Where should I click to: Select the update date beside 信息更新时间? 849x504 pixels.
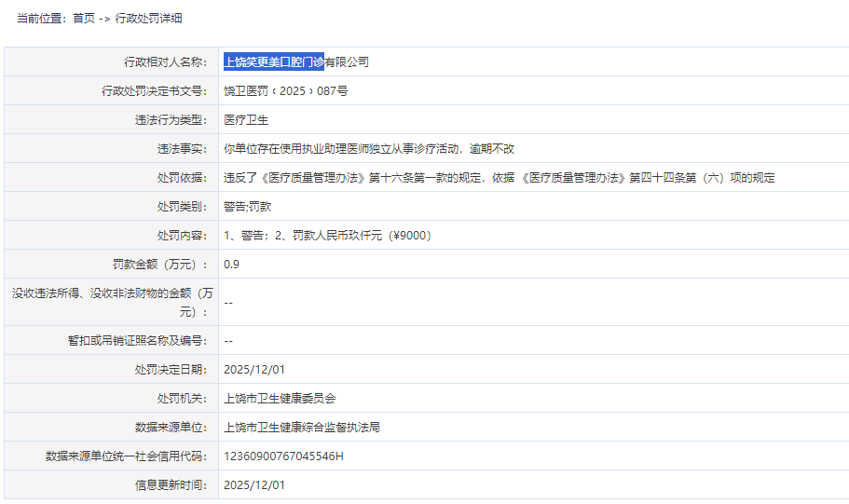253,485
